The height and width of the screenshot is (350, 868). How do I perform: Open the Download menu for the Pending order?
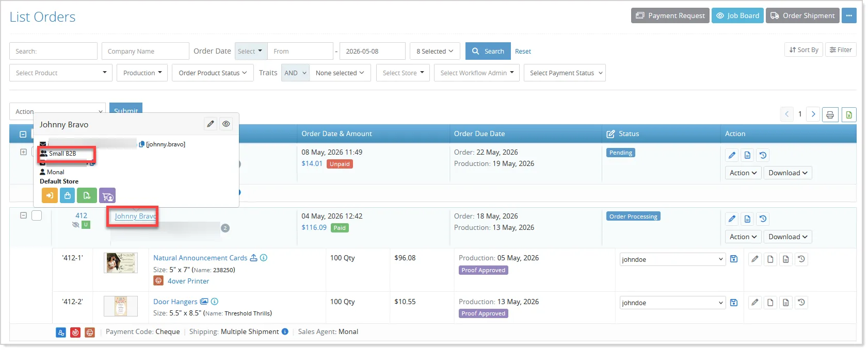(788, 173)
